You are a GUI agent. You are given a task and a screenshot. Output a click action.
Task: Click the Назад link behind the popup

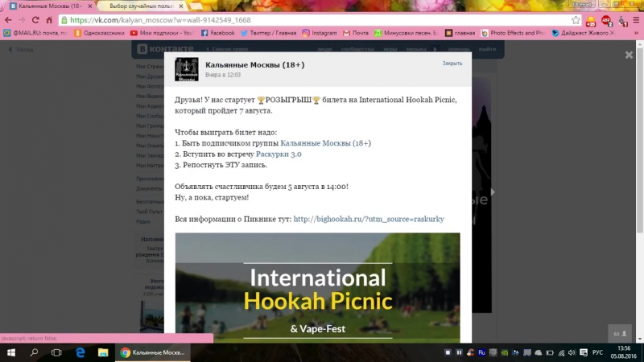tap(22, 49)
